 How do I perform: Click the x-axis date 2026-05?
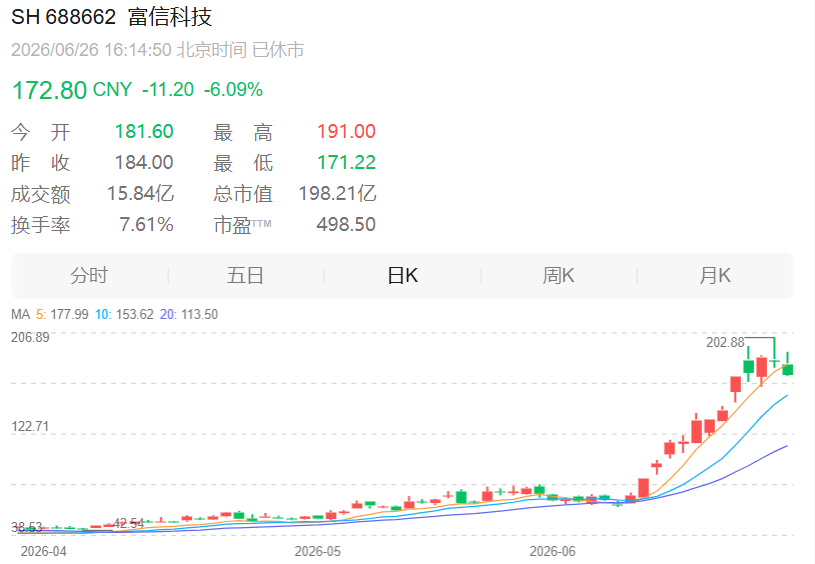[x=318, y=552]
